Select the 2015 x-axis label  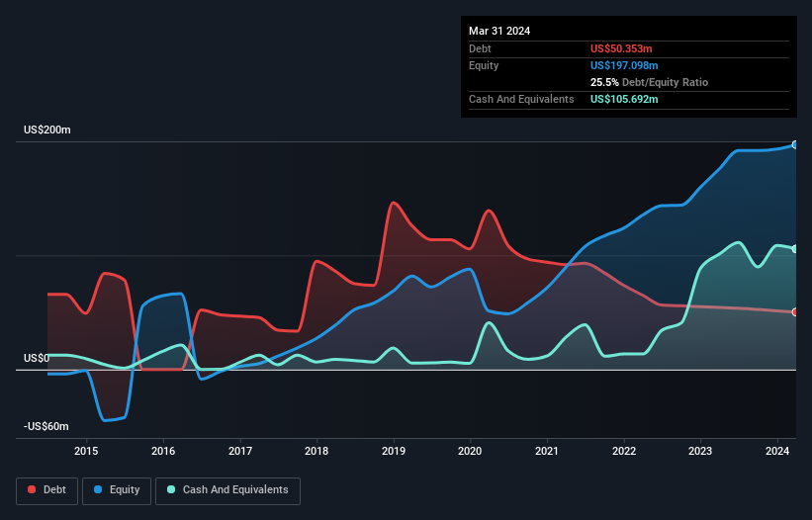[x=86, y=451]
